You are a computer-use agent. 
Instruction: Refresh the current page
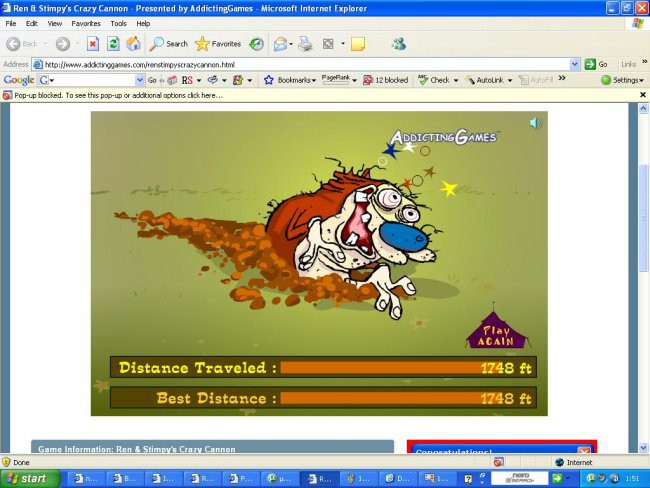pyautogui.click(x=113, y=44)
